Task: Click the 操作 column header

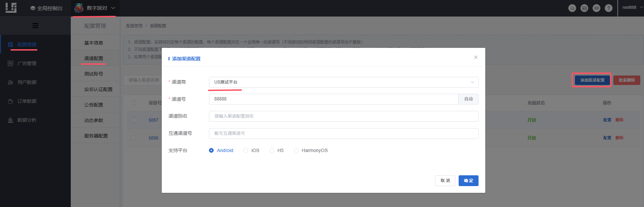Action: [x=607, y=103]
